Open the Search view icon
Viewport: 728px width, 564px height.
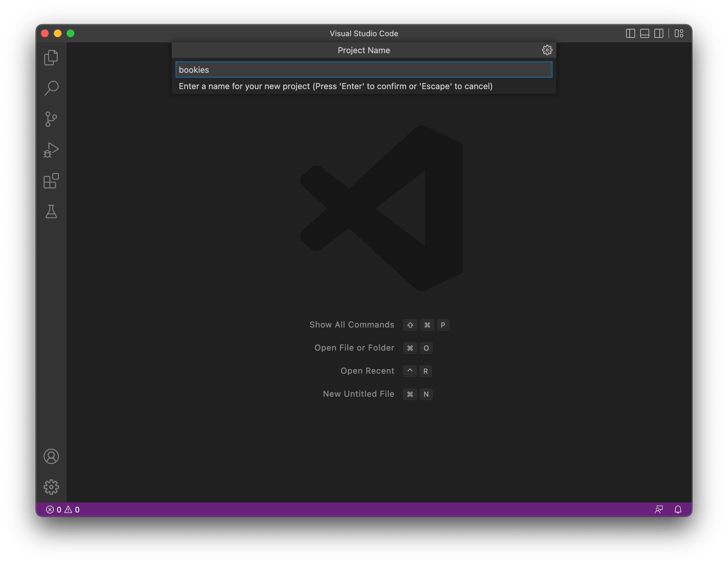(51, 88)
